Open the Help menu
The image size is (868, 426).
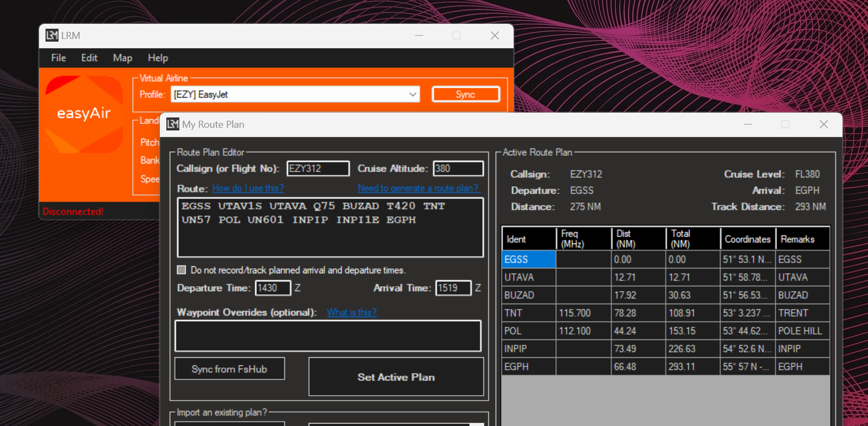pyautogui.click(x=158, y=58)
